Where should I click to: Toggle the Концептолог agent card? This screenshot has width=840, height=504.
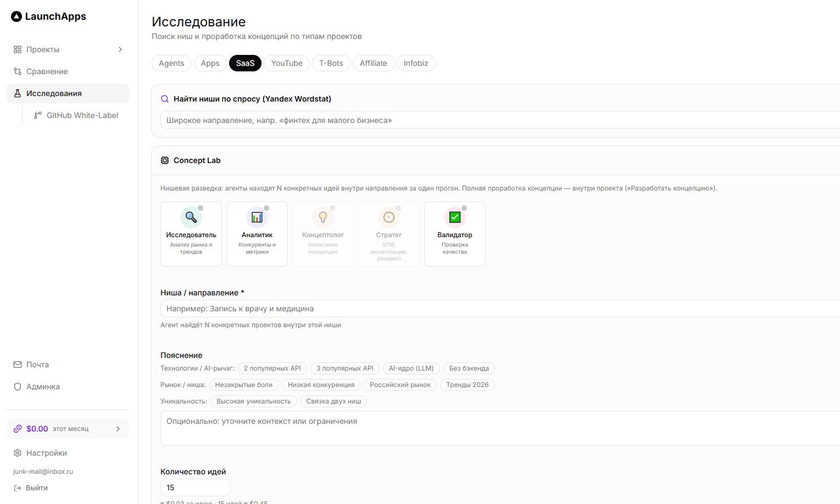click(323, 234)
